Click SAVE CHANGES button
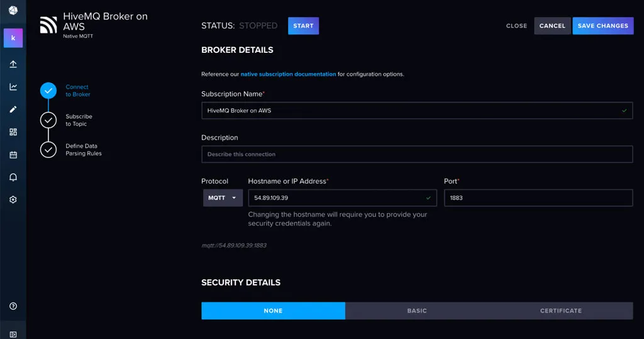The width and height of the screenshot is (644, 339). (x=602, y=26)
